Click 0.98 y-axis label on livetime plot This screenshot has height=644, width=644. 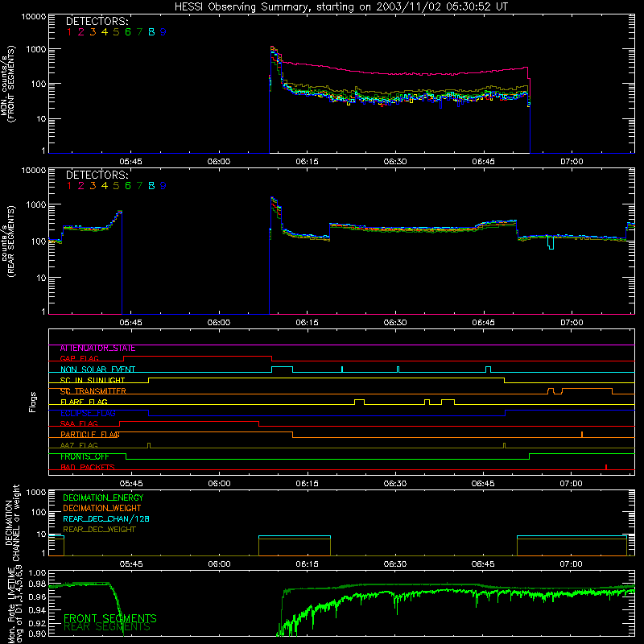pos(37,584)
